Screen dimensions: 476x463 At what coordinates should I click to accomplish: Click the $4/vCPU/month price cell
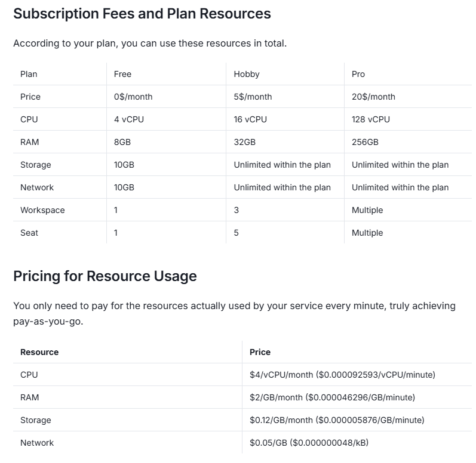pyautogui.click(x=342, y=375)
